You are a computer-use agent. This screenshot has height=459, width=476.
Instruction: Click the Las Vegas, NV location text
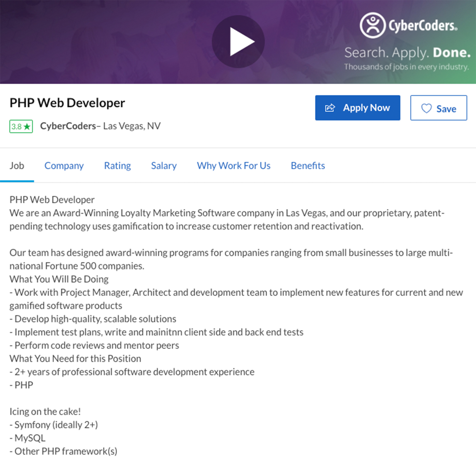[x=132, y=126]
